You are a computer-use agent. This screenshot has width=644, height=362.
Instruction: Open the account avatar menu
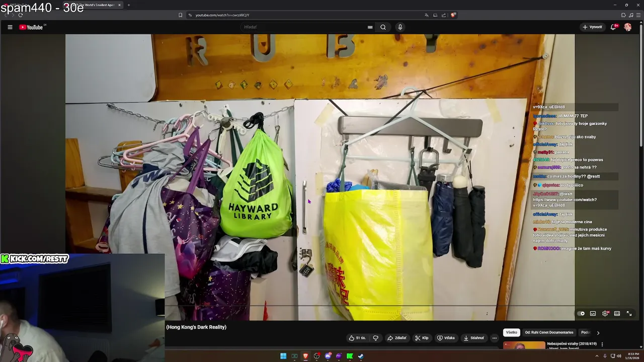click(628, 27)
